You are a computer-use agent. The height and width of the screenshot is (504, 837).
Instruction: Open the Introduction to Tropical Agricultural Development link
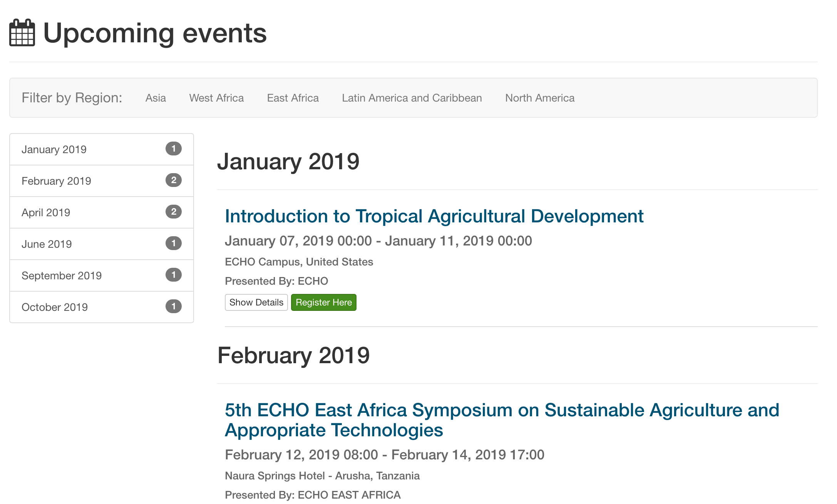click(x=434, y=216)
